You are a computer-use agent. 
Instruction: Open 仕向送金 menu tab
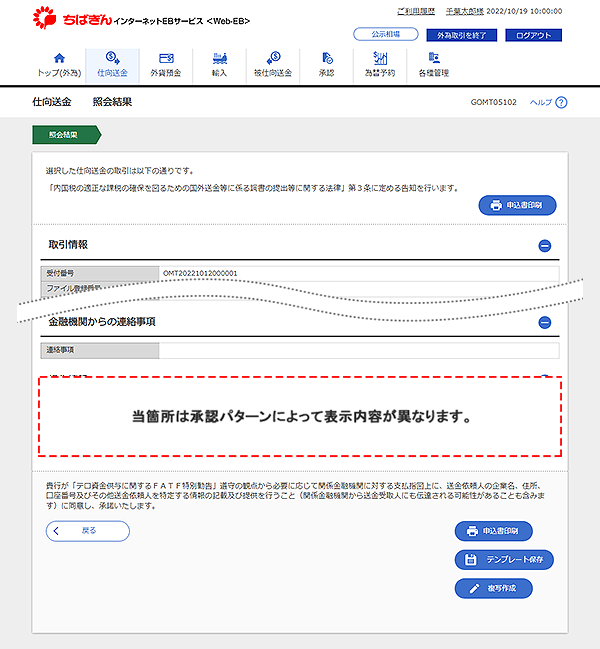(113, 65)
